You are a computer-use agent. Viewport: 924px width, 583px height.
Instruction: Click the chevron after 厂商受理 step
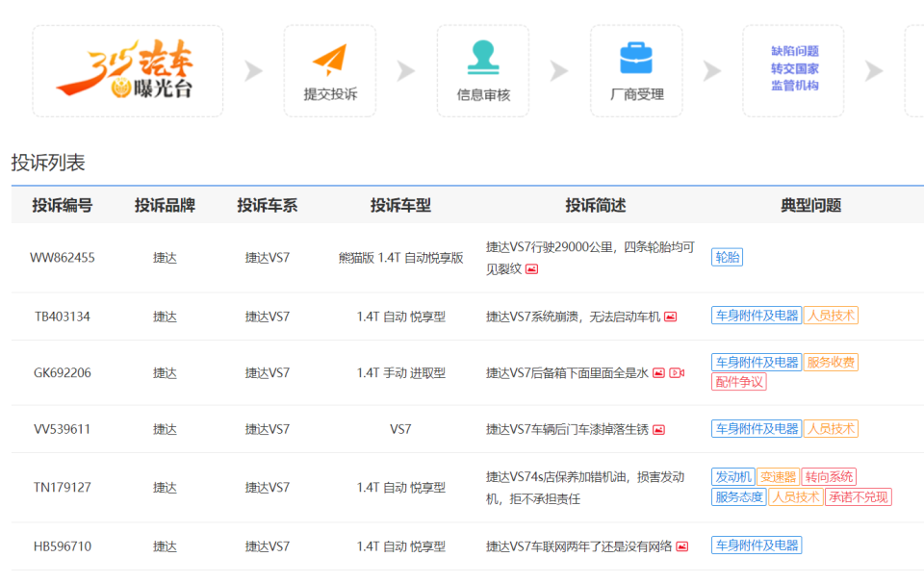pos(711,70)
